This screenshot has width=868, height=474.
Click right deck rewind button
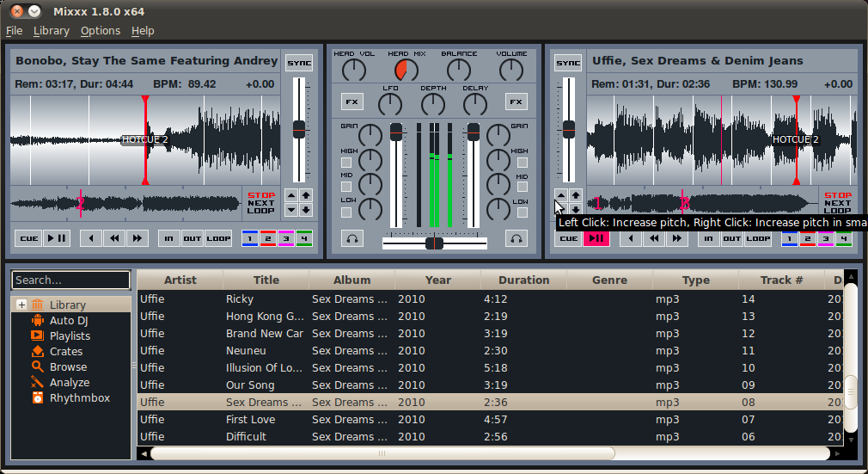click(x=654, y=238)
